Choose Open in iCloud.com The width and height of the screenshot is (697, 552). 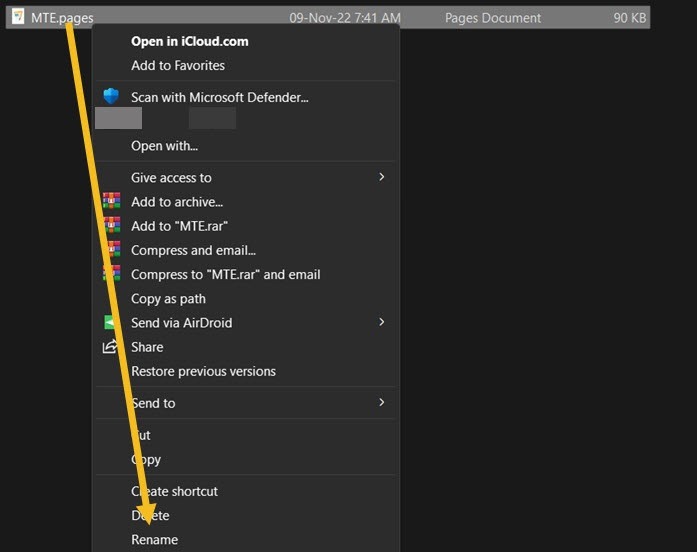pos(189,41)
